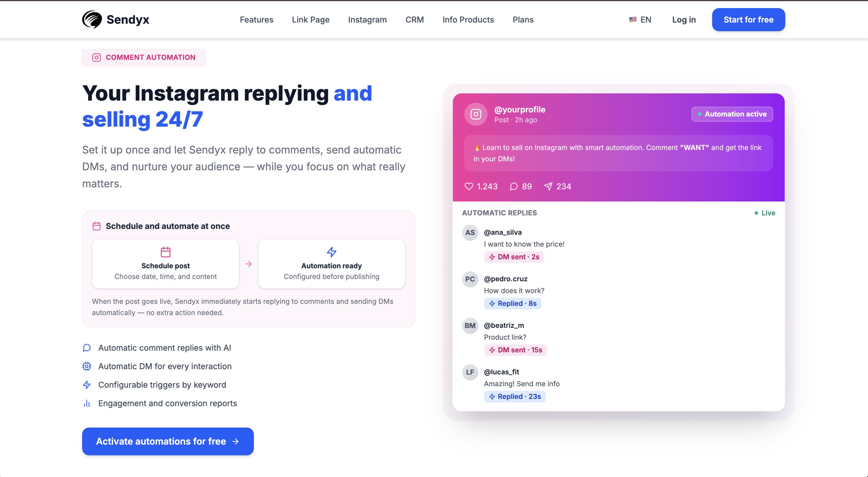The image size is (868, 477).
Task: Click the Sendyx logo icon
Action: (x=92, y=20)
